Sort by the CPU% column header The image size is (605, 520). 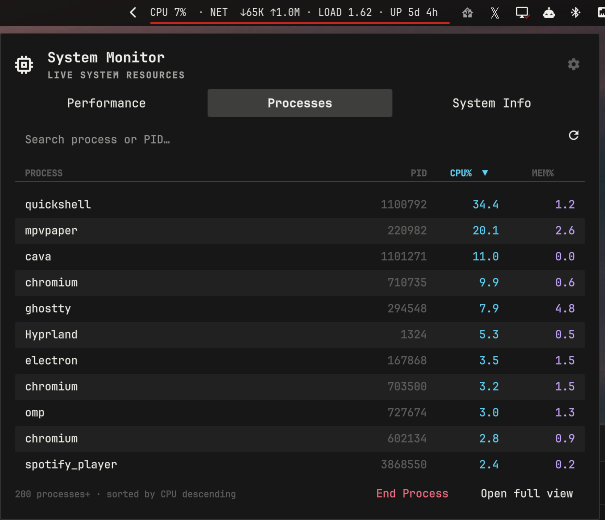click(x=461, y=173)
